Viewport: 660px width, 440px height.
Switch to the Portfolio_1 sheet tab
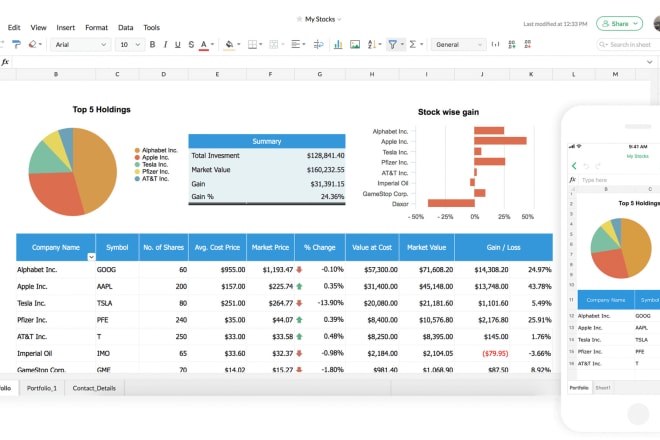(42, 388)
